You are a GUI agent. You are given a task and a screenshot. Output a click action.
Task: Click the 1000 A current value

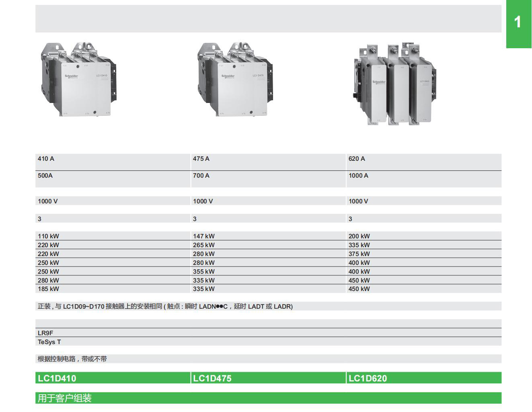pos(358,176)
